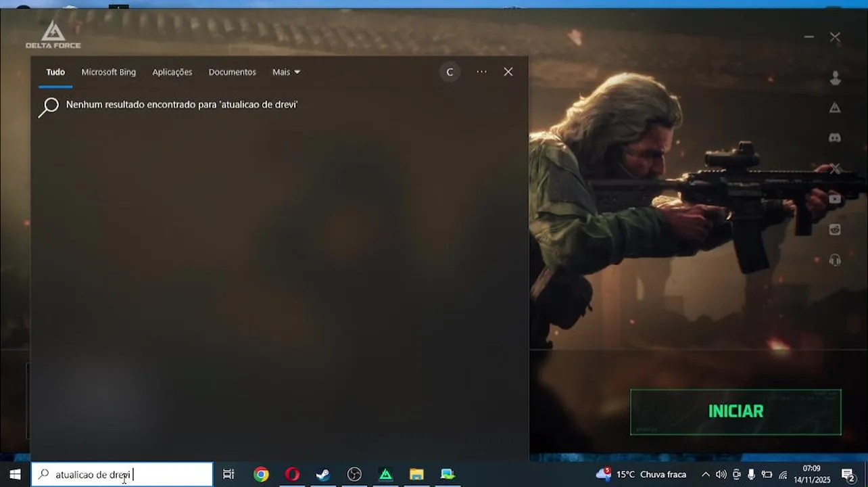This screenshot has width=868, height=487.
Task: Open the Windows Start menu
Action: (15, 474)
